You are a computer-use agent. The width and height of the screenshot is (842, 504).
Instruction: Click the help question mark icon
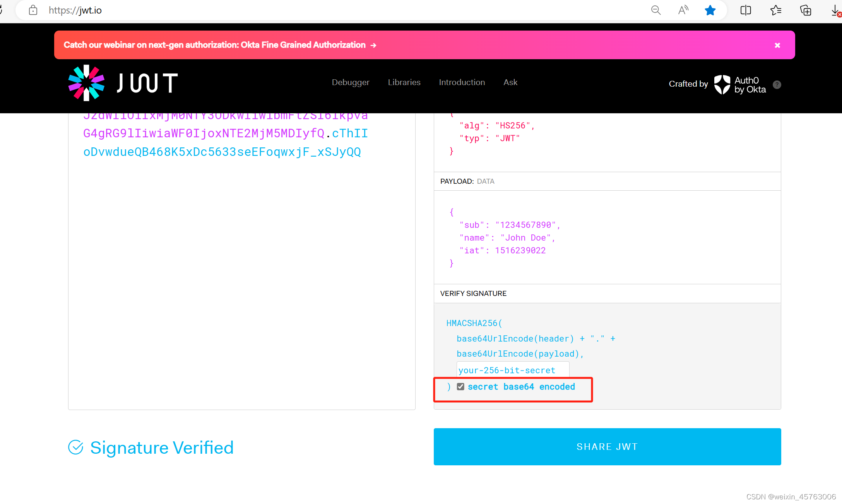[777, 85]
